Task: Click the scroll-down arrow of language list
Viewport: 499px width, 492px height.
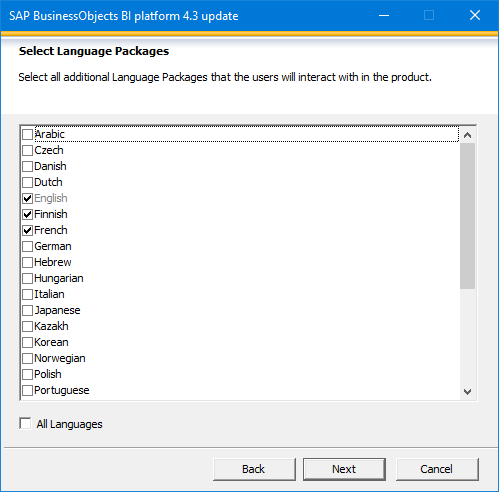Action: pos(467,392)
